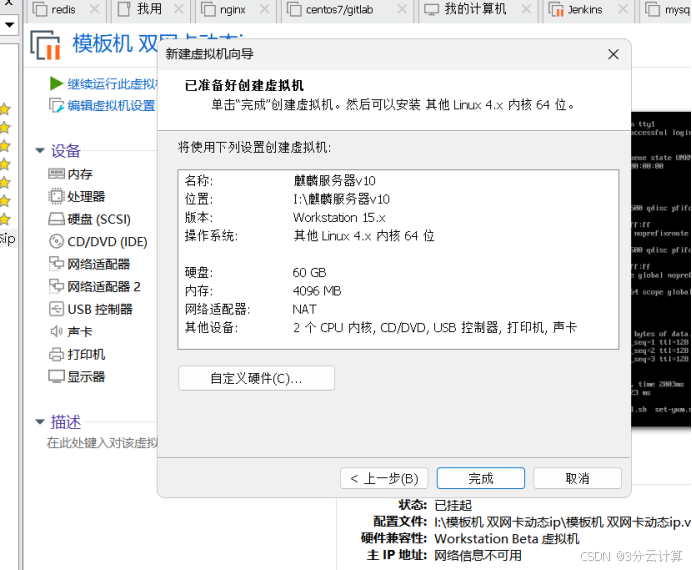
Task: Select the memory device icon
Action: click(56, 174)
